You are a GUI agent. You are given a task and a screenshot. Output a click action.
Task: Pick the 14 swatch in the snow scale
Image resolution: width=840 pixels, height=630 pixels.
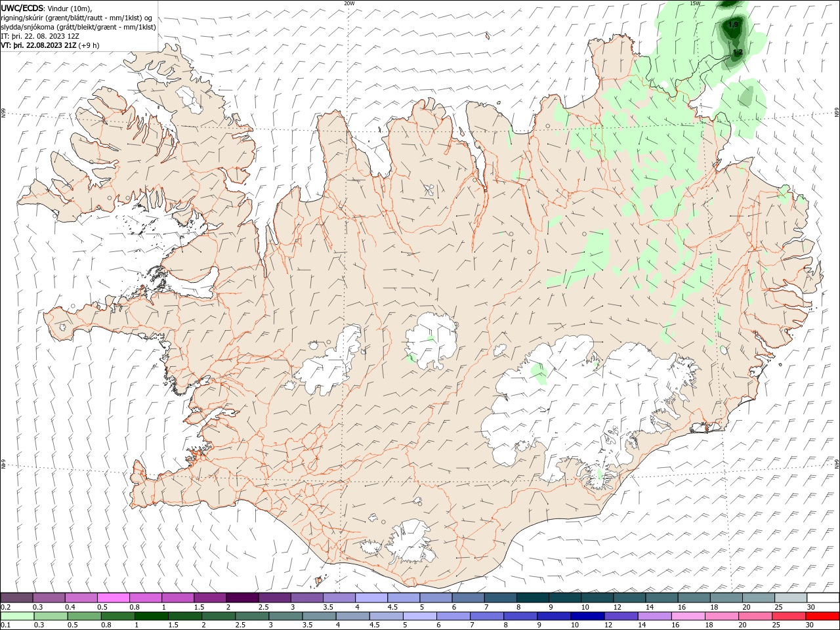pyautogui.click(x=661, y=597)
